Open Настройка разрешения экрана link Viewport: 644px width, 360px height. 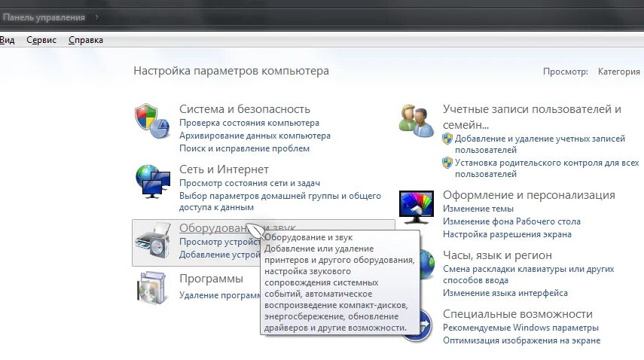coord(507,234)
